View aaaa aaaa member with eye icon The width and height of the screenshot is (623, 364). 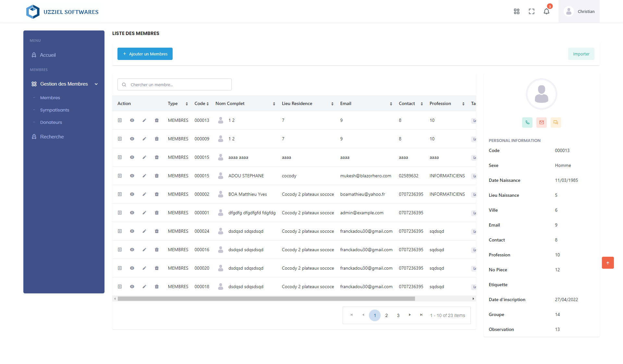(132, 157)
